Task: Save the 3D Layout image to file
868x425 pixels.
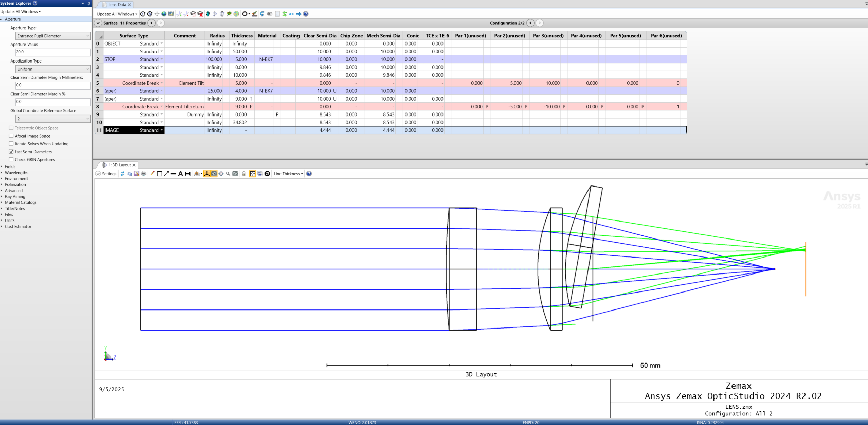Action: click(x=137, y=174)
